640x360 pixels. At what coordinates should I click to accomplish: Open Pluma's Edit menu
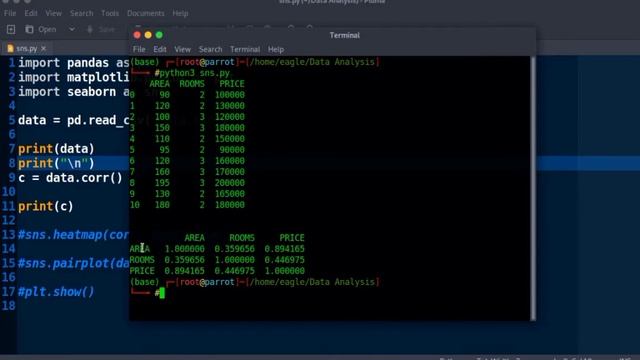(x=31, y=13)
